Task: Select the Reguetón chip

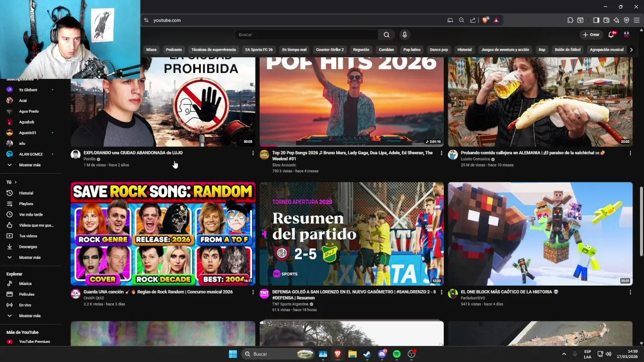Action: pos(361,50)
